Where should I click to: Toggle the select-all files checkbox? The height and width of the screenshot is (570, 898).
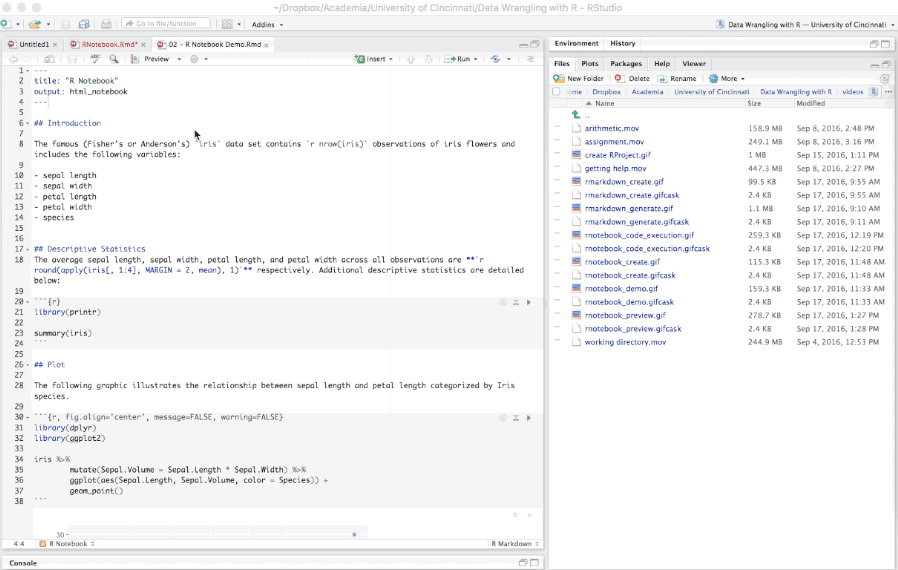coord(556,92)
